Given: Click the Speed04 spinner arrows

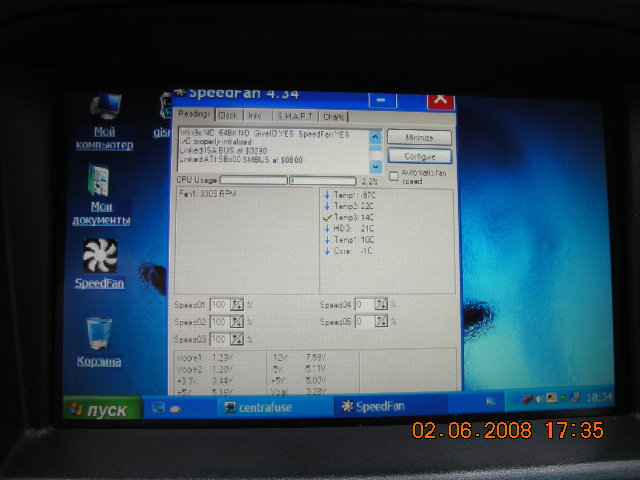Looking at the screenshot, I should (x=381, y=304).
